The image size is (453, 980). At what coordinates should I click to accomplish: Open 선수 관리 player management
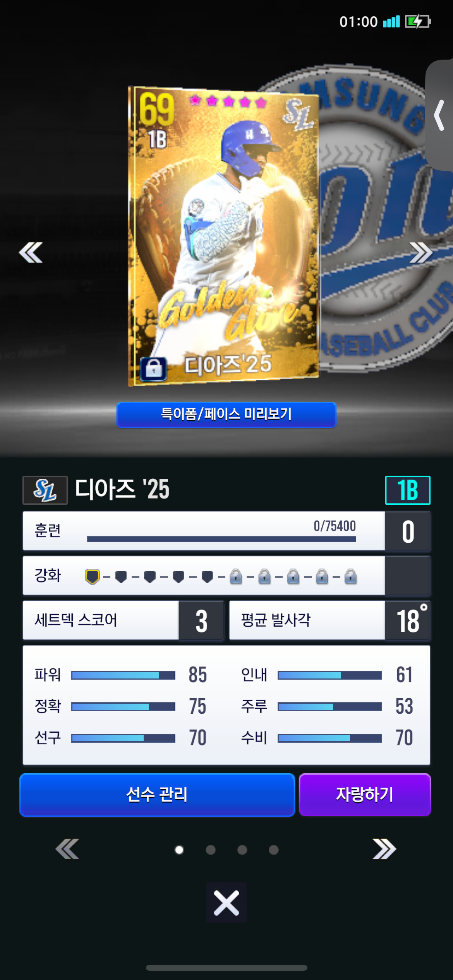click(x=157, y=795)
